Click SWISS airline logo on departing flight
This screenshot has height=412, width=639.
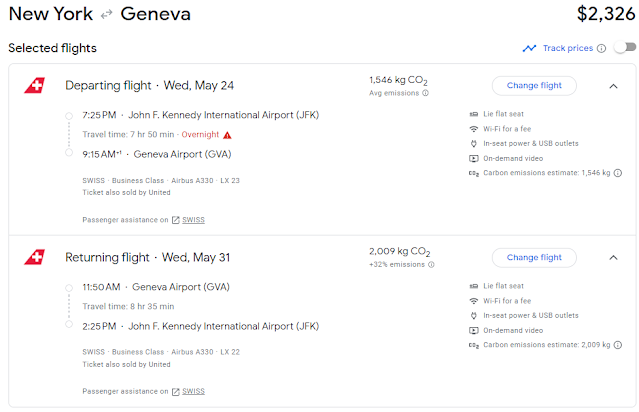(x=35, y=86)
